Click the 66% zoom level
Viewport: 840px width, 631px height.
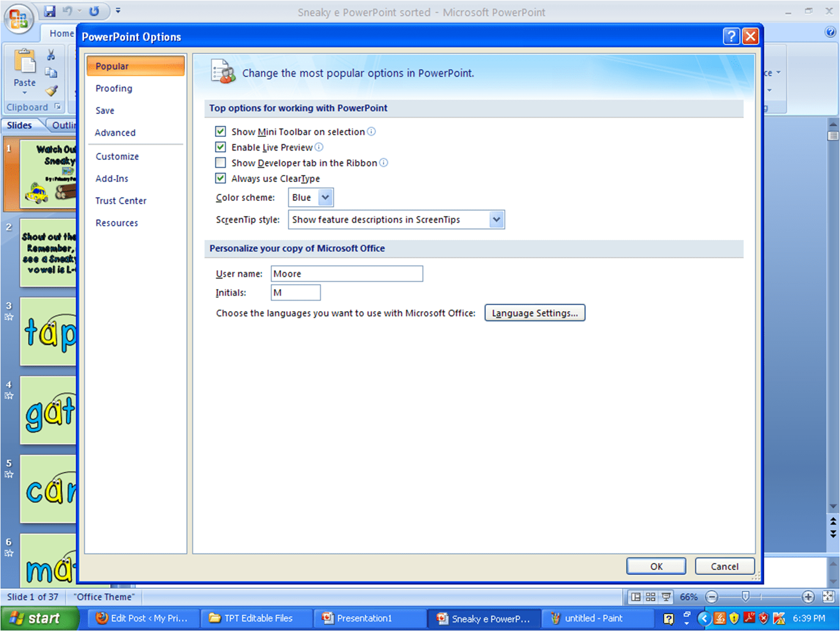(688, 597)
